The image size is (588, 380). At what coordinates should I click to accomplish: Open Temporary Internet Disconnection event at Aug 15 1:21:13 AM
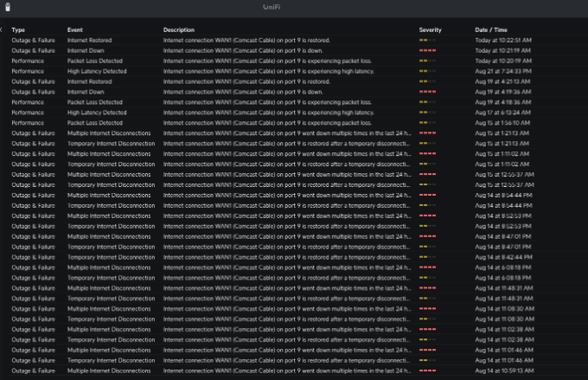click(111, 144)
